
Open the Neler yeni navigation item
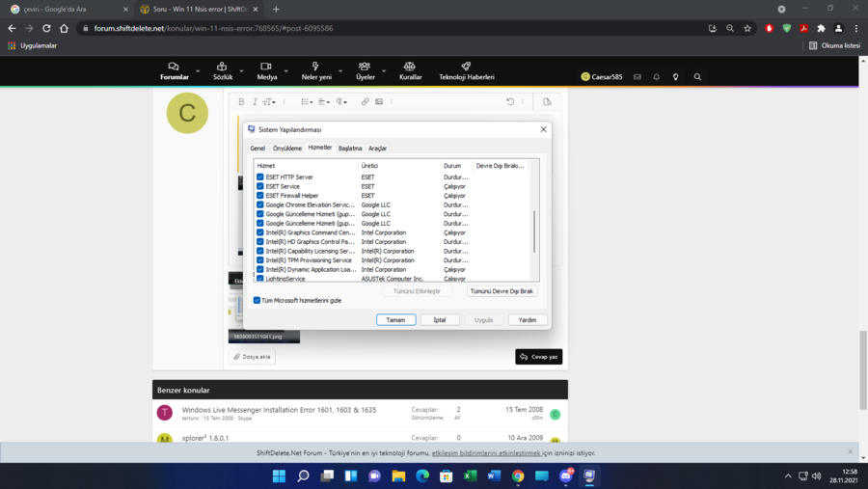(316, 70)
